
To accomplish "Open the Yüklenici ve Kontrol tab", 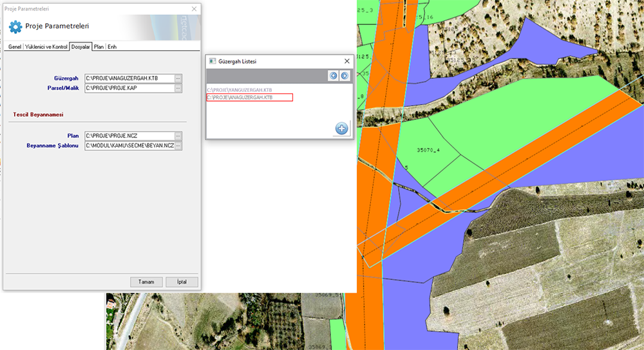I will (46, 47).
